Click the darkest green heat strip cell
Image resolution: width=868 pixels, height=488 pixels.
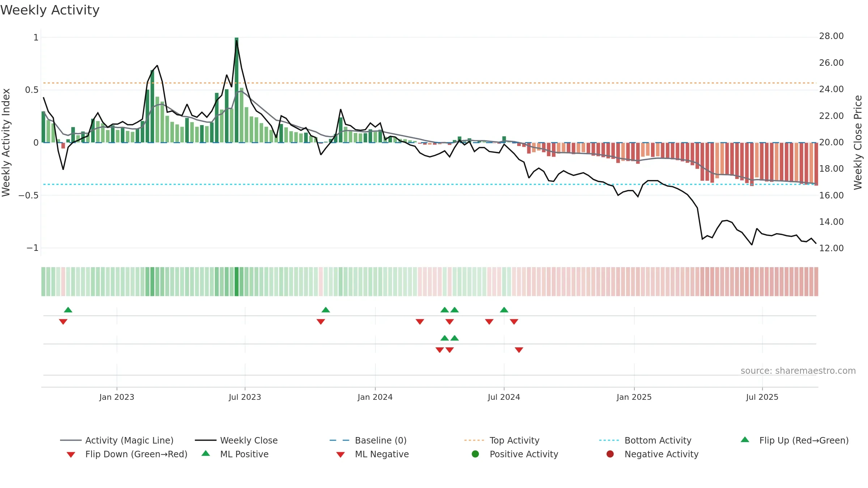(237, 282)
